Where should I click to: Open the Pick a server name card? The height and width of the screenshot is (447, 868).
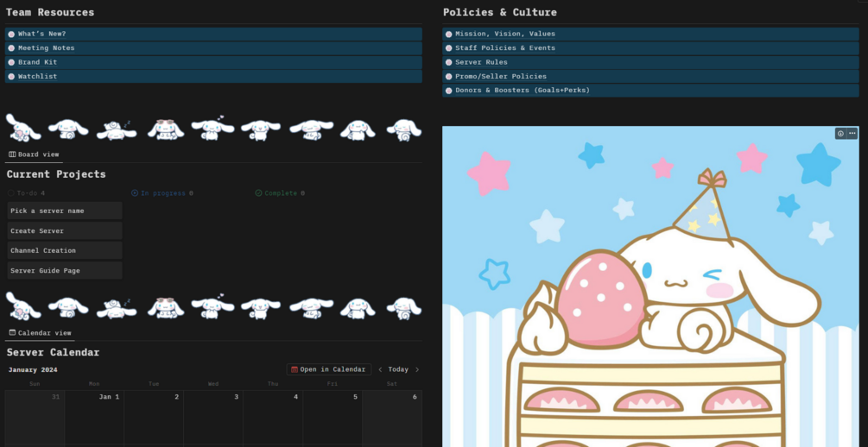65,211
